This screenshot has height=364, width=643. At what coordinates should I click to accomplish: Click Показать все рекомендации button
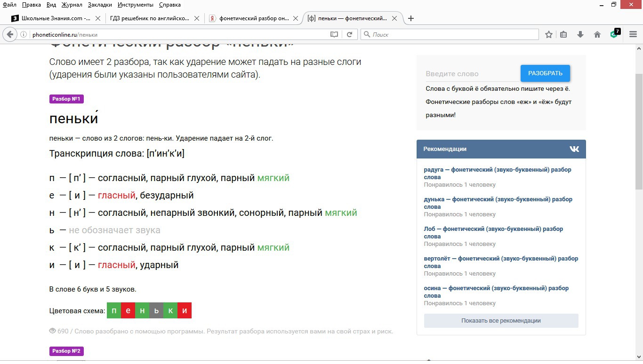click(x=501, y=321)
